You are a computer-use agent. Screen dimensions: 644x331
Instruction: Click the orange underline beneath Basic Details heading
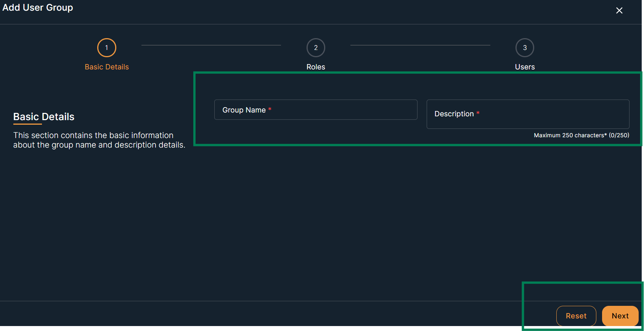tap(27, 124)
